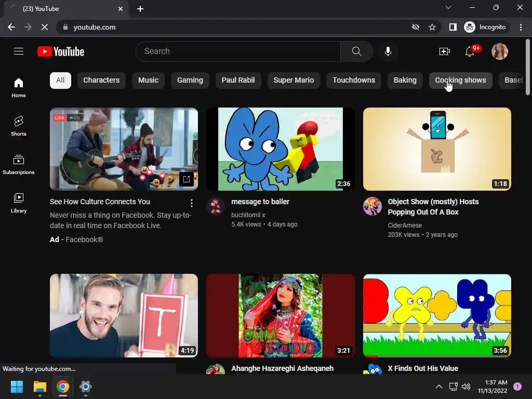
Task: Go back in browser
Action: (x=11, y=27)
